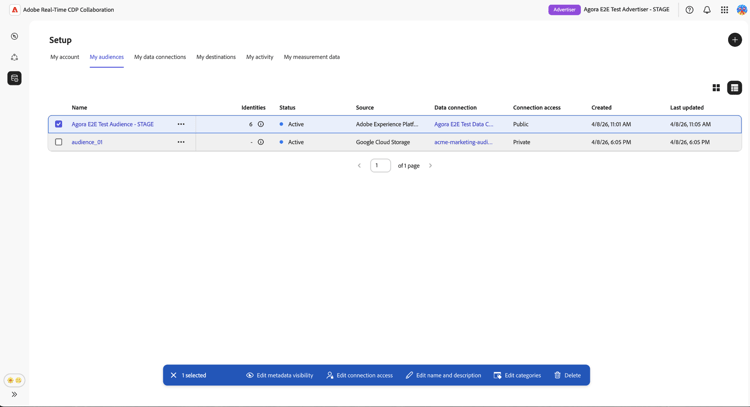
Task: Open more actions for audience_01
Action: click(x=181, y=142)
